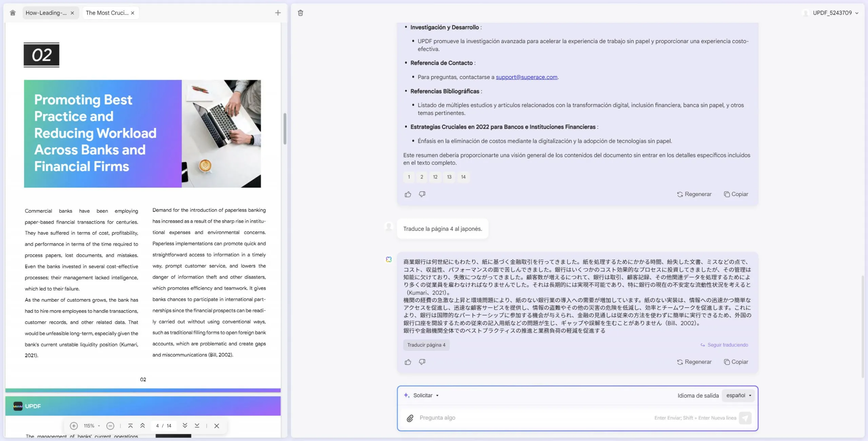
Task: Copy the Spanish summary response
Action: coord(736,194)
